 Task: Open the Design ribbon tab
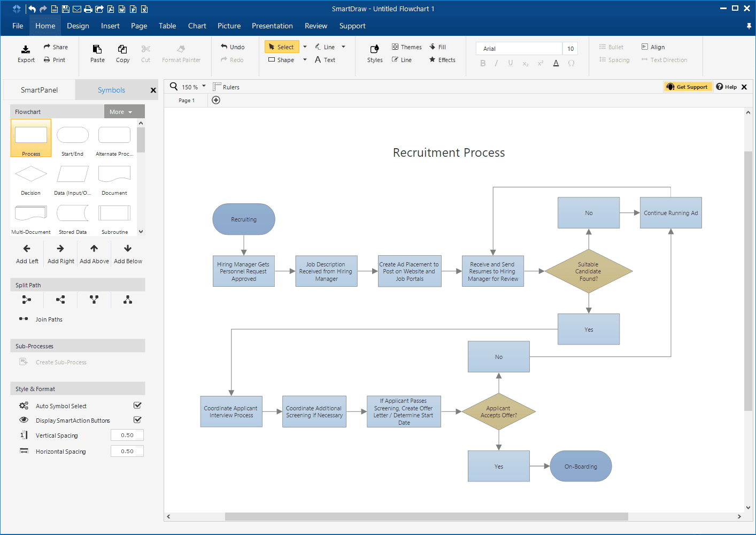tap(78, 26)
